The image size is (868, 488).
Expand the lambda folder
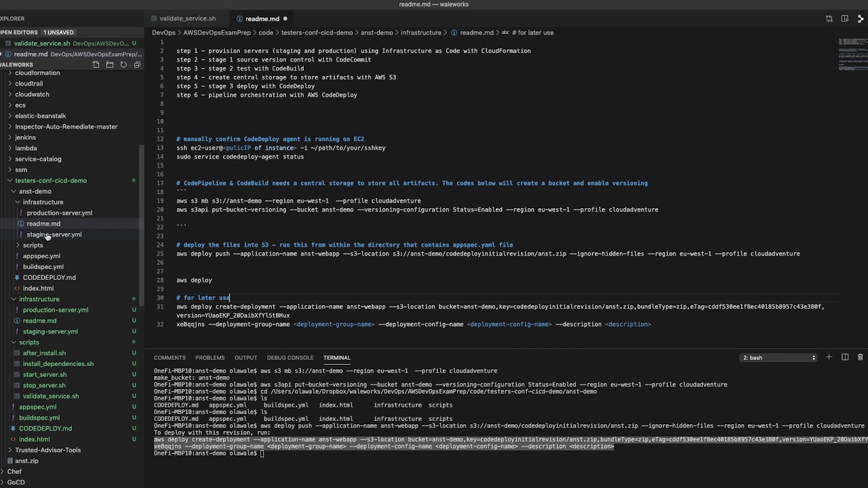pyautogui.click(x=26, y=148)
